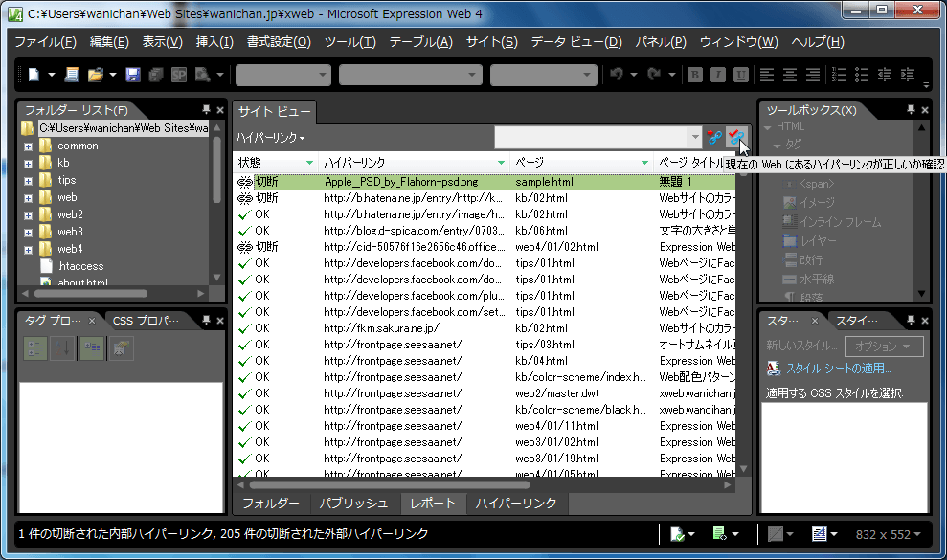Expand the web2 folder node

(28, 215)
